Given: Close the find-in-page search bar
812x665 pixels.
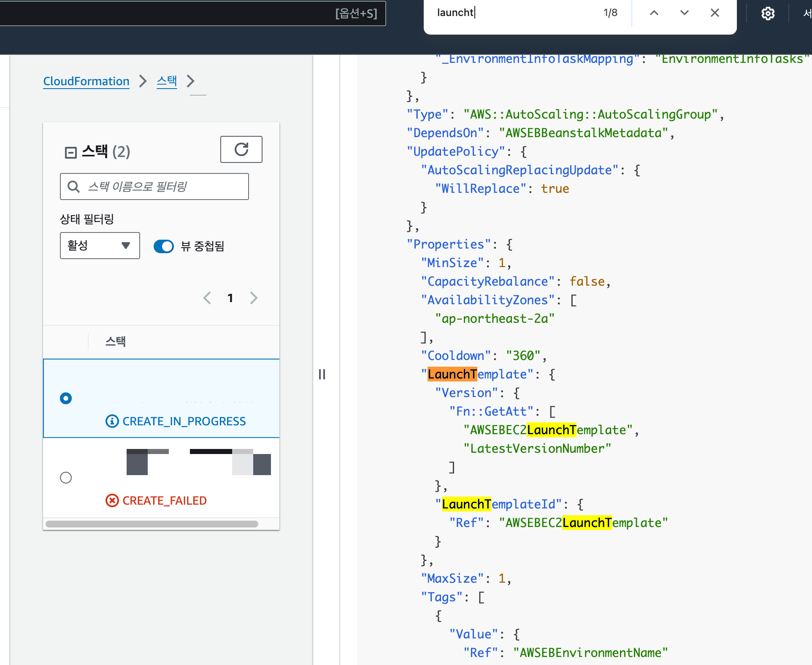Looking at the screenshot, I should pyautogui.click(x=715, y=13).
